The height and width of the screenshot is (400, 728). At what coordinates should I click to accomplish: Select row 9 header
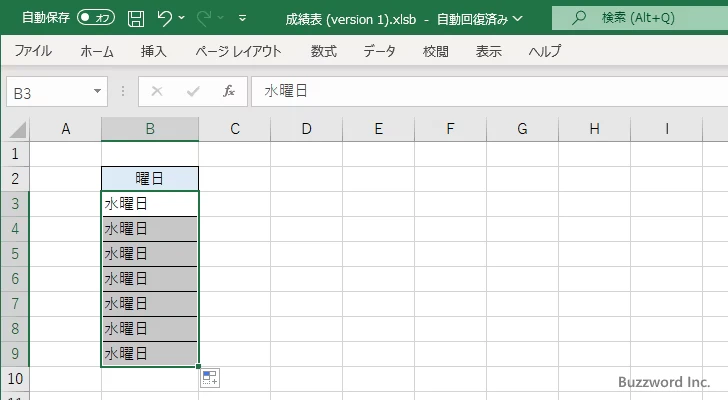pyautogui.click(x=15, y=354)
